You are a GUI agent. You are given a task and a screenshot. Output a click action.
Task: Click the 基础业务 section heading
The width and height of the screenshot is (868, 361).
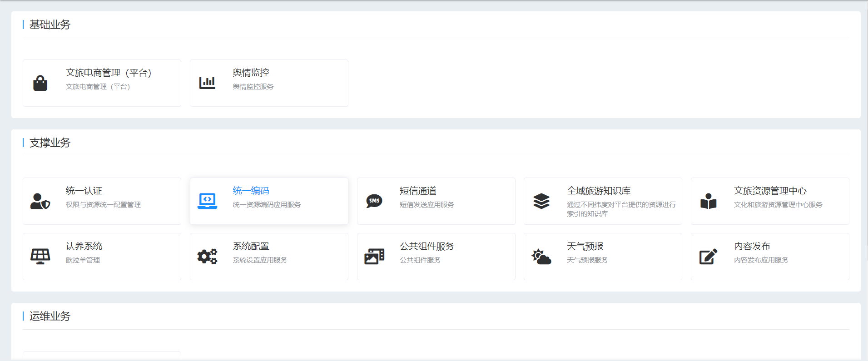tap(50, 25)
